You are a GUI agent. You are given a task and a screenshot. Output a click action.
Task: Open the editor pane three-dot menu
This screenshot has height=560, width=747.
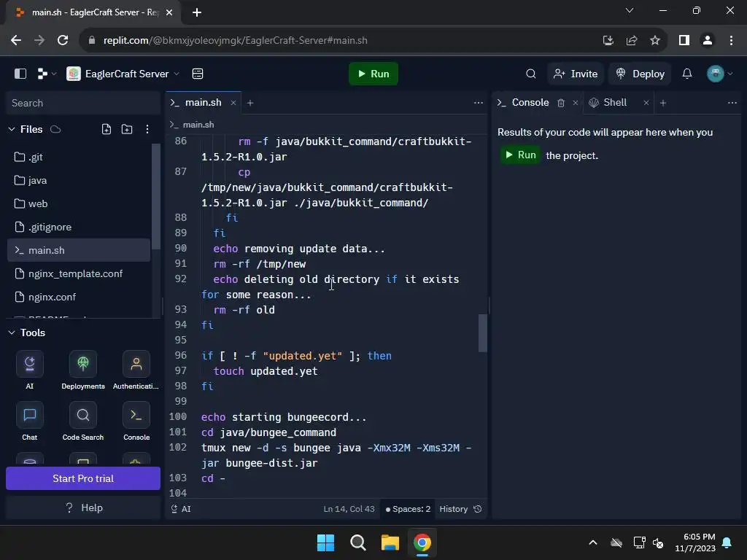(479, 103)
